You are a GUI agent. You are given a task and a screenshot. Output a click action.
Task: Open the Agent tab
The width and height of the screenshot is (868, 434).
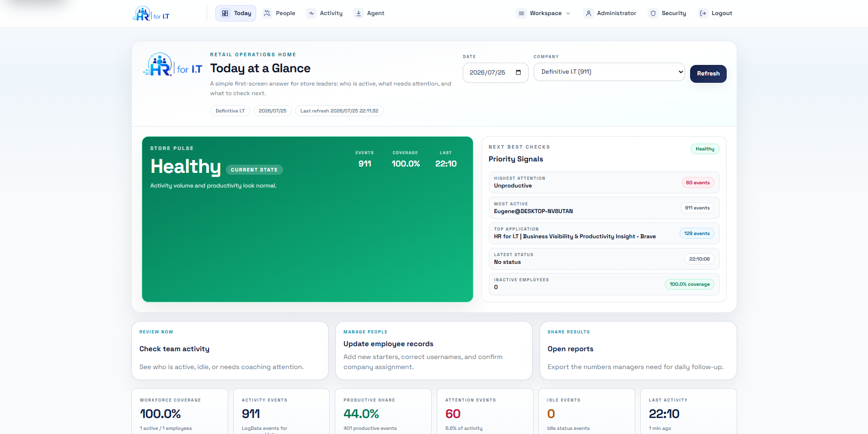click(370, 13)
